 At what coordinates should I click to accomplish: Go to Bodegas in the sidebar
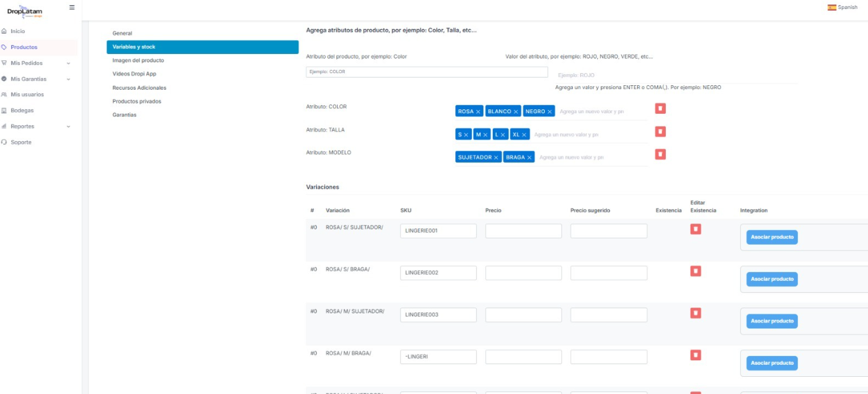[x=22, y=111]
